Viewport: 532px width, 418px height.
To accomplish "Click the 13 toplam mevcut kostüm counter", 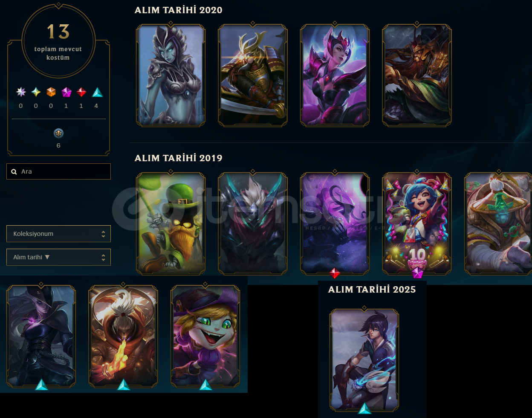I will (58, 42).
